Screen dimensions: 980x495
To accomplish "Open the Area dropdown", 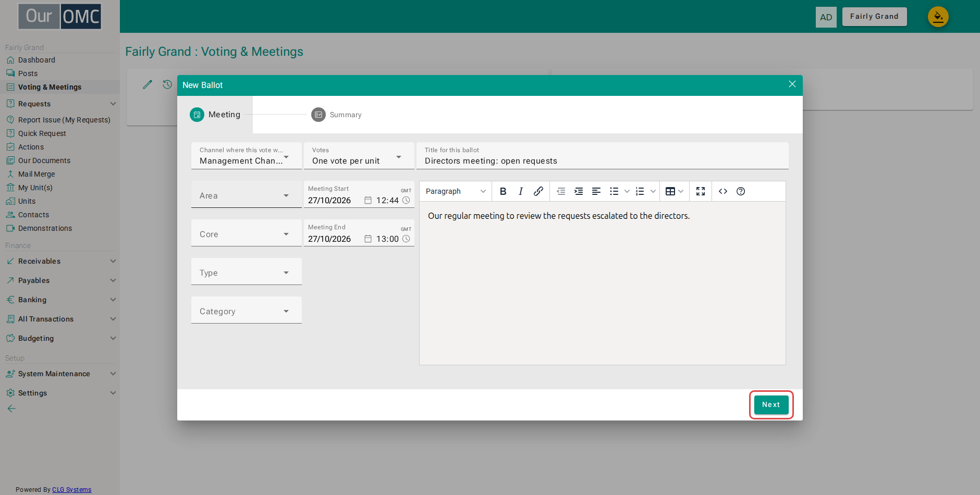I will (247, 194).
